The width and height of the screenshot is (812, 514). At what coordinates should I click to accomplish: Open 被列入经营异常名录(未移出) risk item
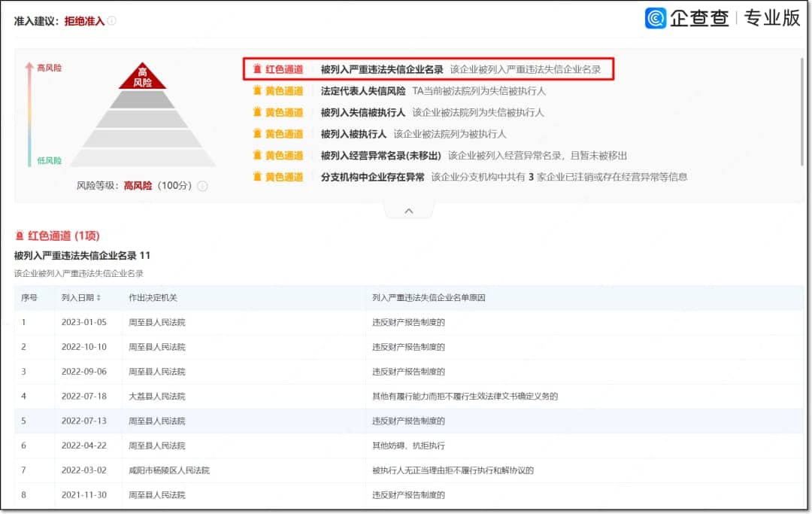[380, 155]
